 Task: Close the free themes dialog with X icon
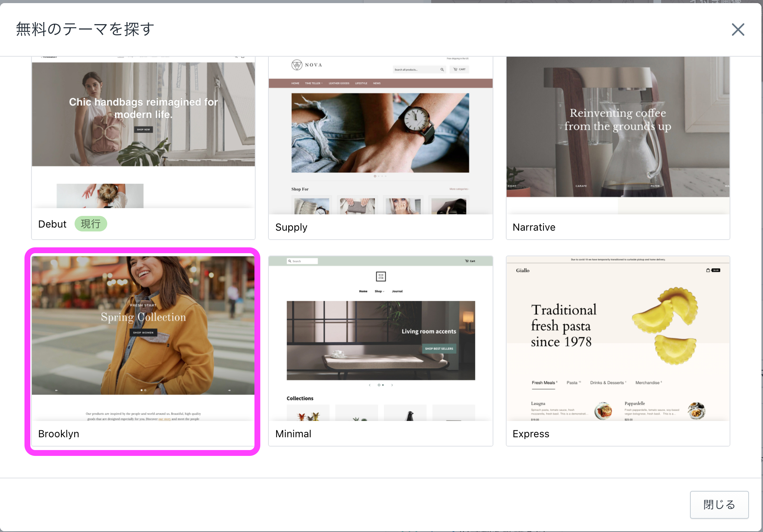(738, 30)
